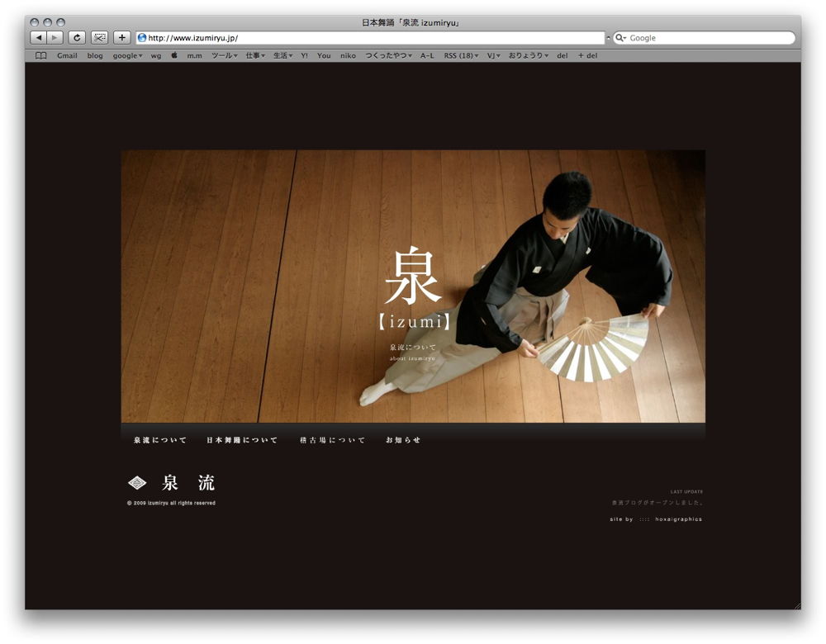This screenshot has width=826, height=644.
Task: Open the 稽古場について navigation item
Action: [332, 440]
